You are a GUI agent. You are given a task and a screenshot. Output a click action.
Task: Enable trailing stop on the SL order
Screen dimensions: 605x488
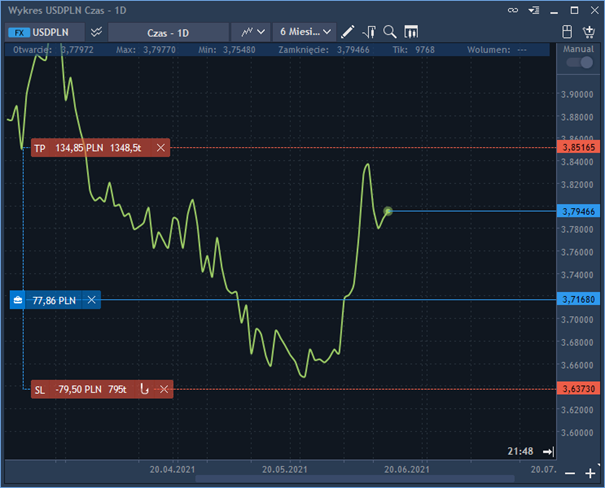coord(145,389)
